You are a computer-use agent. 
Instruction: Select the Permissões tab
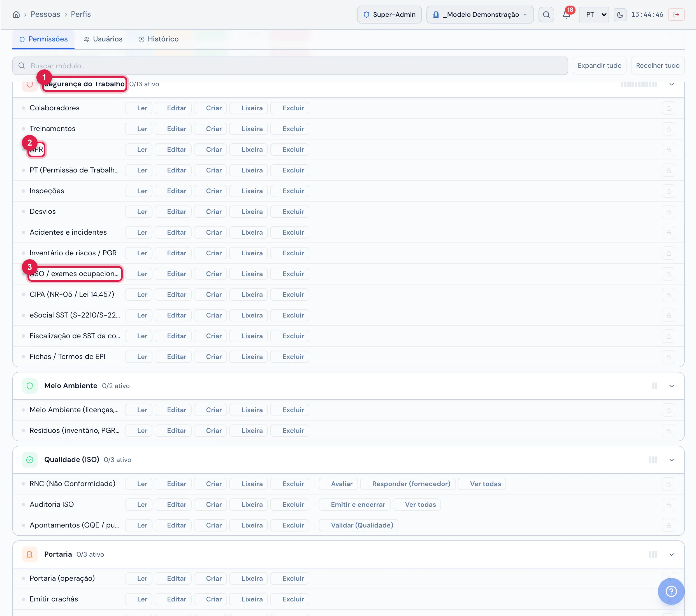click(x=44, y=39)
